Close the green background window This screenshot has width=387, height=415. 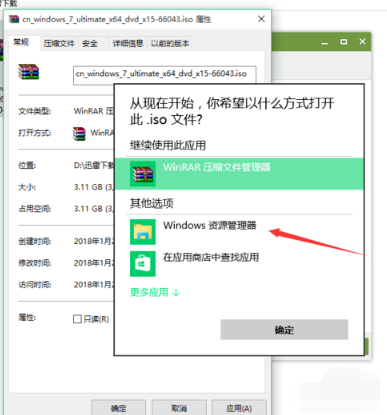point(362,42)
